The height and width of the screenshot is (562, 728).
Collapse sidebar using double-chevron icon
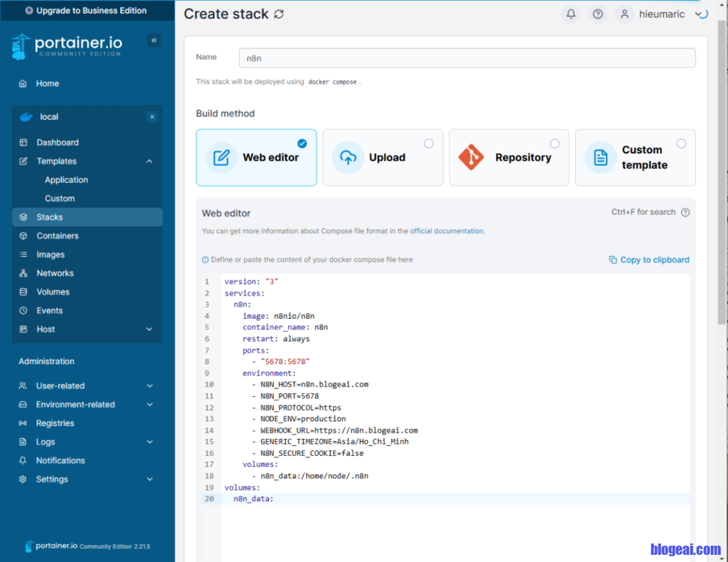[x=154, y=41]
